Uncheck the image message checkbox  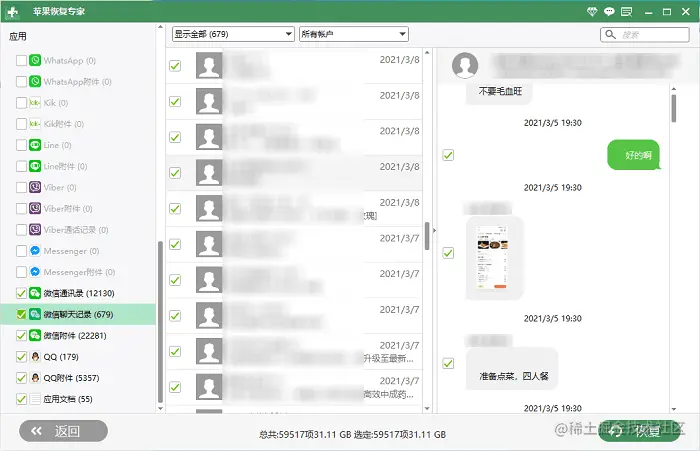click(448, 253)
